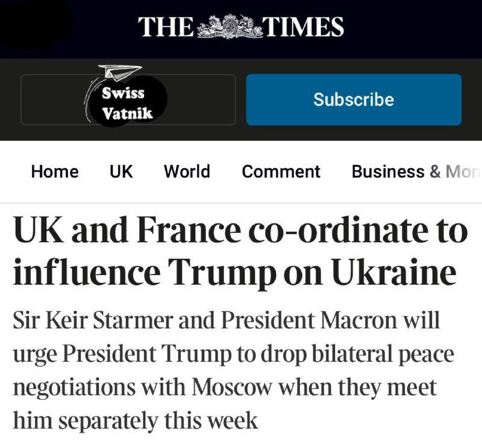Switch to the World section
The image size is (482, 448).
click(x=187, y=172)
